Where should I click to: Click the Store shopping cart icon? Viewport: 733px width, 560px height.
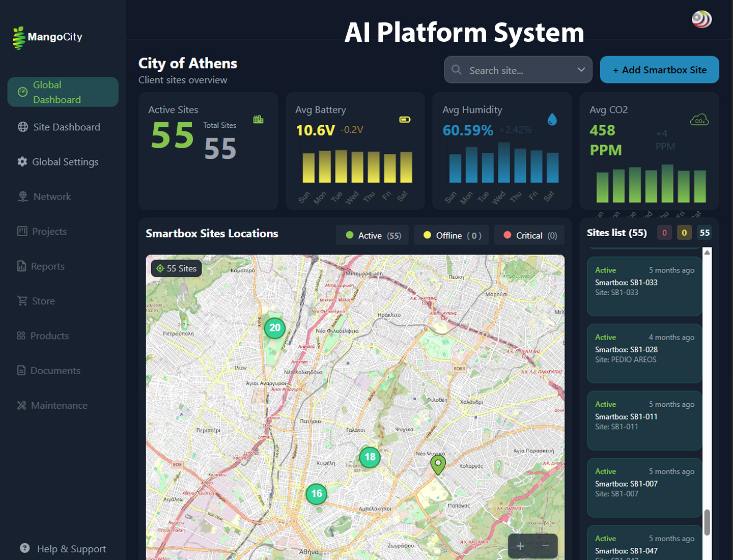pos(22,301)
